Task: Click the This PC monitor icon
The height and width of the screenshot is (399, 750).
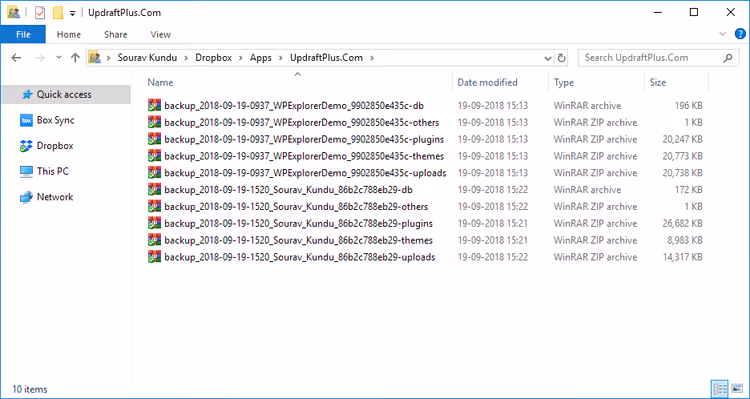Action: click(26, 171)
